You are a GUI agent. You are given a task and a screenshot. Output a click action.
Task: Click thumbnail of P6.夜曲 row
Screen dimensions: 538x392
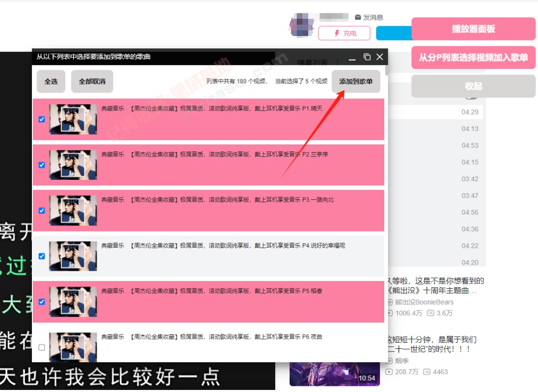[x=73, y=347]
